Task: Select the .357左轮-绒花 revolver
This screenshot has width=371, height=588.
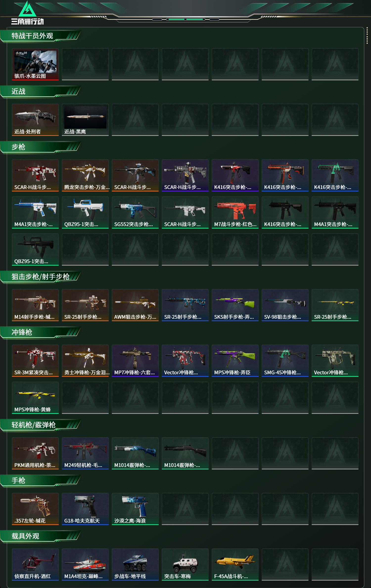Action: click(35, 509)
